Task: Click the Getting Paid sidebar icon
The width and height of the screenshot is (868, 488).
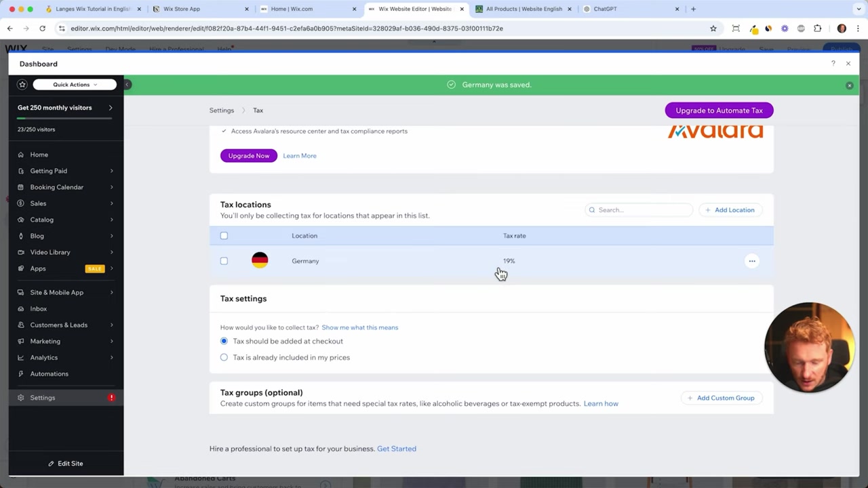Action: [x=21, y=171]
